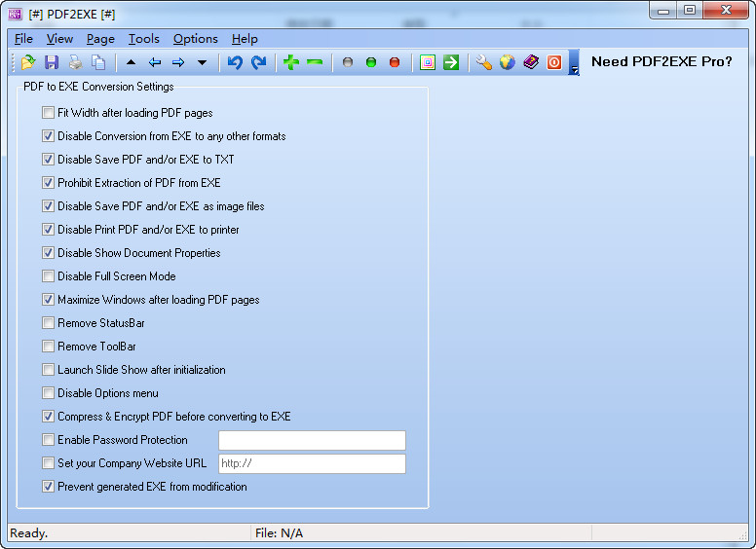
Task: Click the company website URL field
Action: pyautogui.click(x=312, y=463)
